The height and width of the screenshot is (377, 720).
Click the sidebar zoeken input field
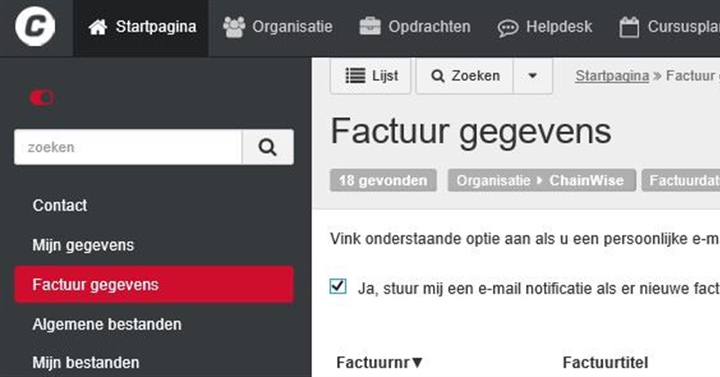[128, 147]
